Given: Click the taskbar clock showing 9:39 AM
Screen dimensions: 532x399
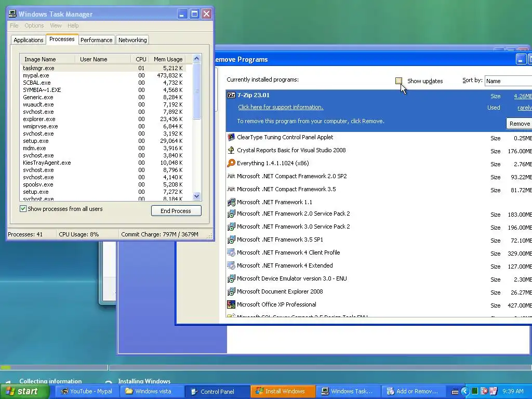Looking at the screenshot, I should point(513,392).
